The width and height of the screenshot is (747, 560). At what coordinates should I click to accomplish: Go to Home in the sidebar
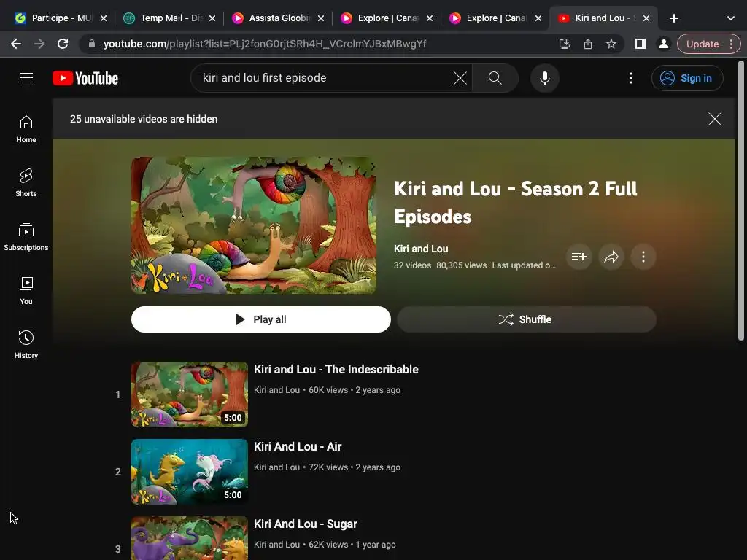(x=26, y=129)
